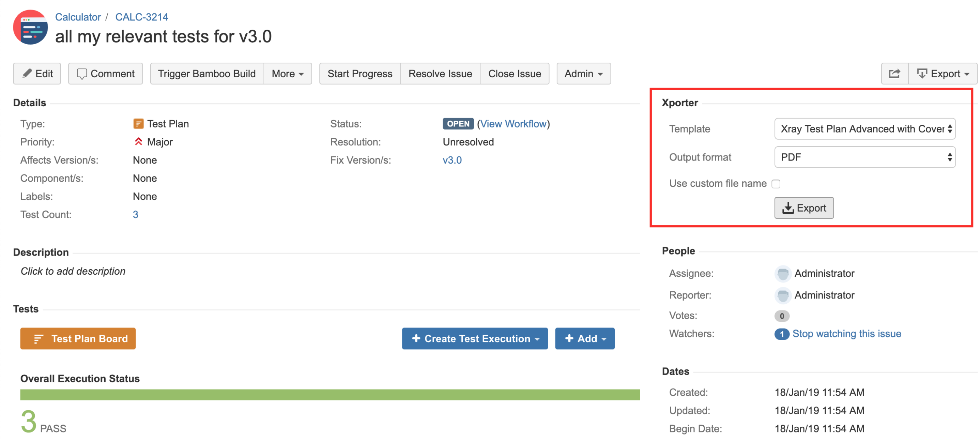The image size is (980, 441).
Task: Click the votes count badge
Action: pyautogui.click(x=781, y=316)
